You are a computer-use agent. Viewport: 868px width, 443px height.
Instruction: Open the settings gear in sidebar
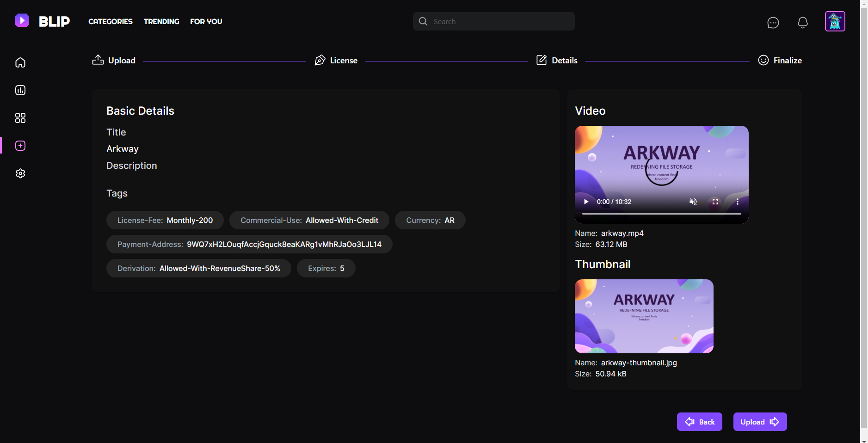(20, 173)
